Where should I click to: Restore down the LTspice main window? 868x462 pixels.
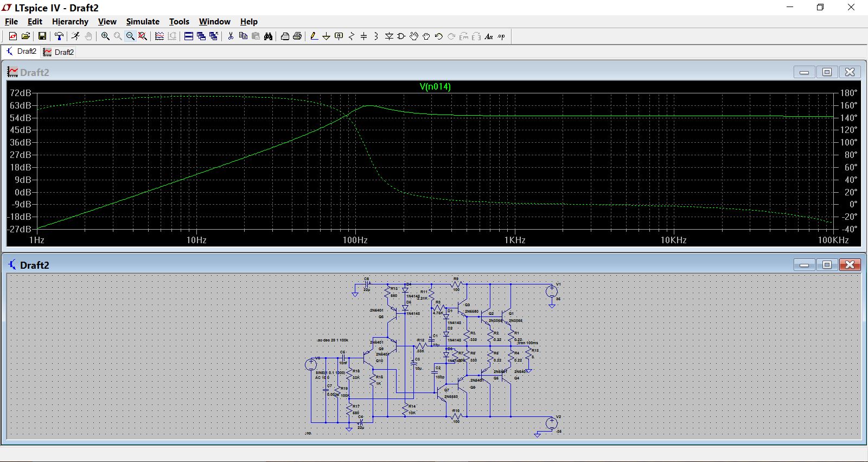coord(820,8)
